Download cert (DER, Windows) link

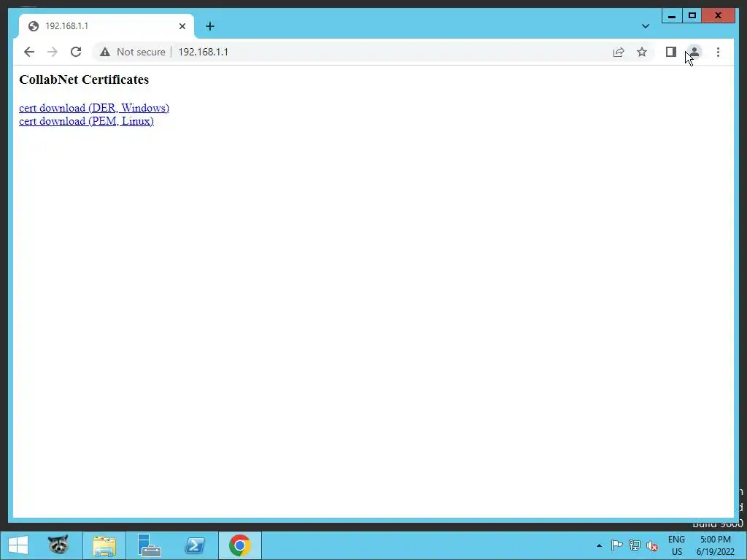(x=94, y=108)
